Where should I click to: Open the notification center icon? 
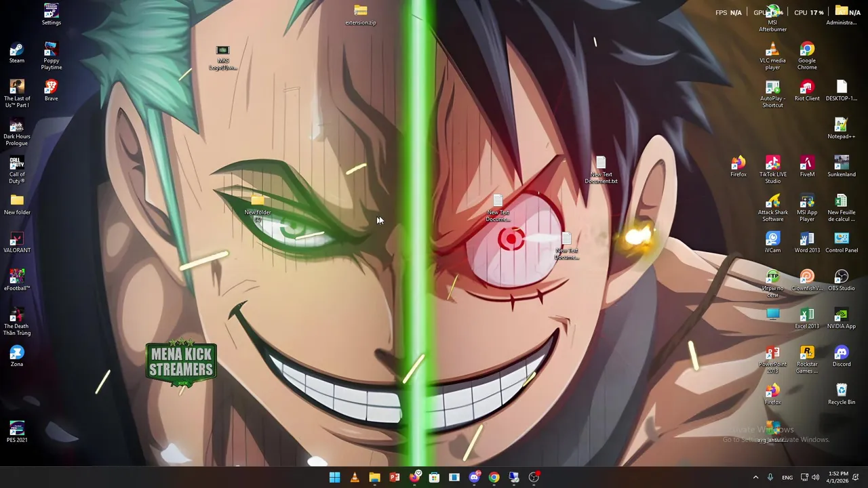pos(856,477)
